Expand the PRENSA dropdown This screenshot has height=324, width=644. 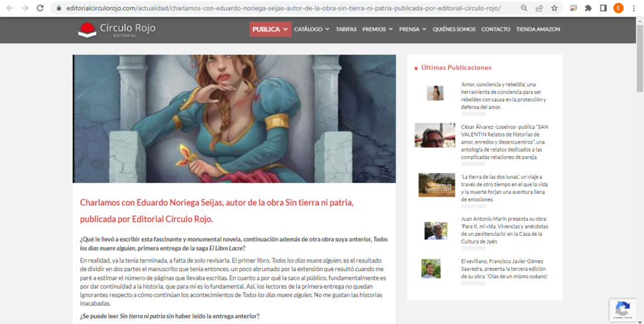(413, 29)
